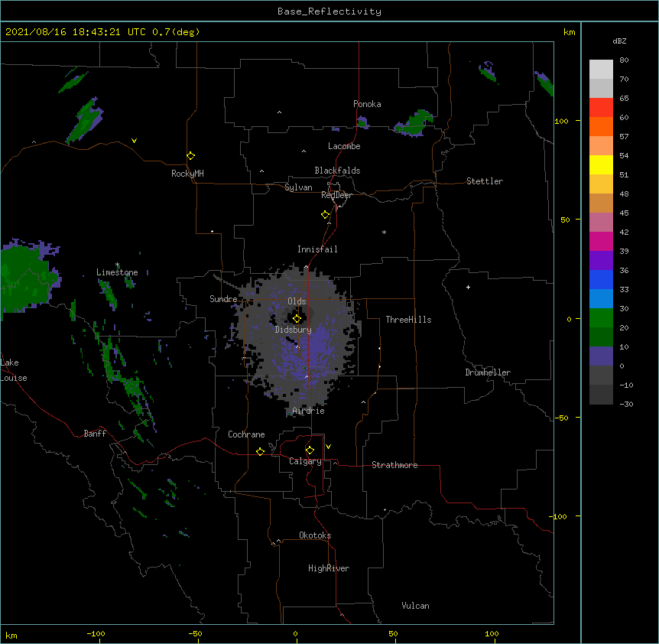This screenshot has height=644, width=659.
Task: Click the Calgary city label
Action: tap(305, 461)
